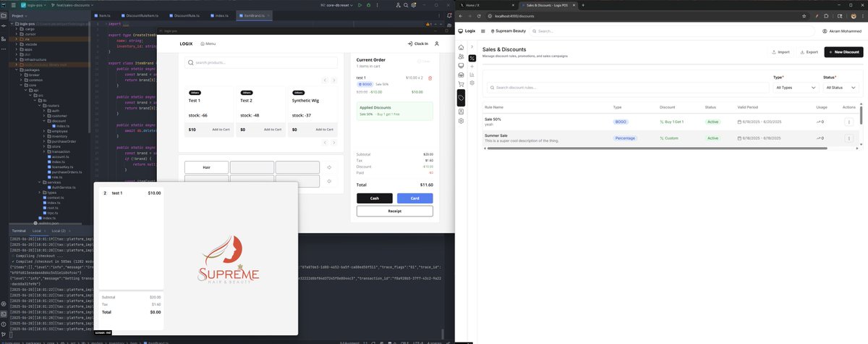Collapse the packages folder in project tree
868x344 pixels.
point(17,70)
